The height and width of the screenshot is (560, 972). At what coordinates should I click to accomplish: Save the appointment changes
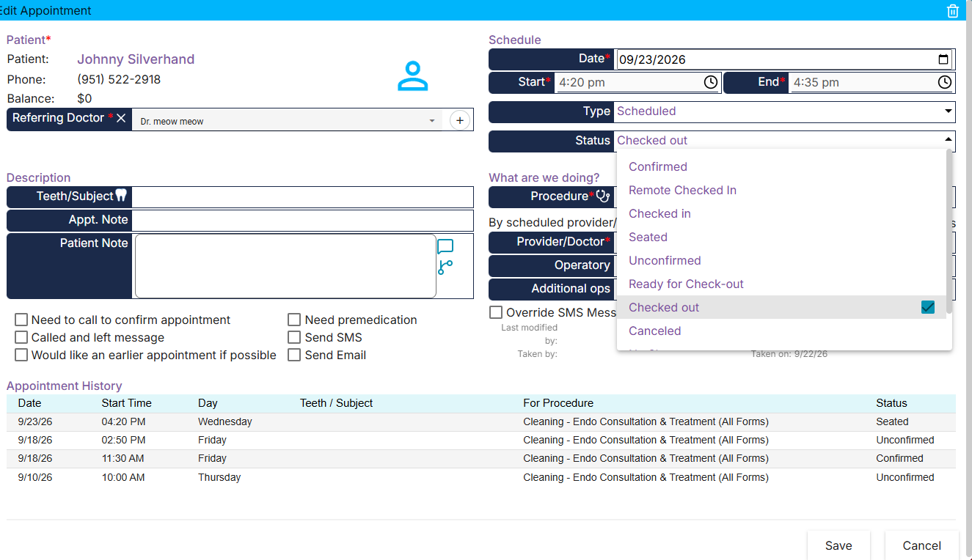[x=838, y=545]
